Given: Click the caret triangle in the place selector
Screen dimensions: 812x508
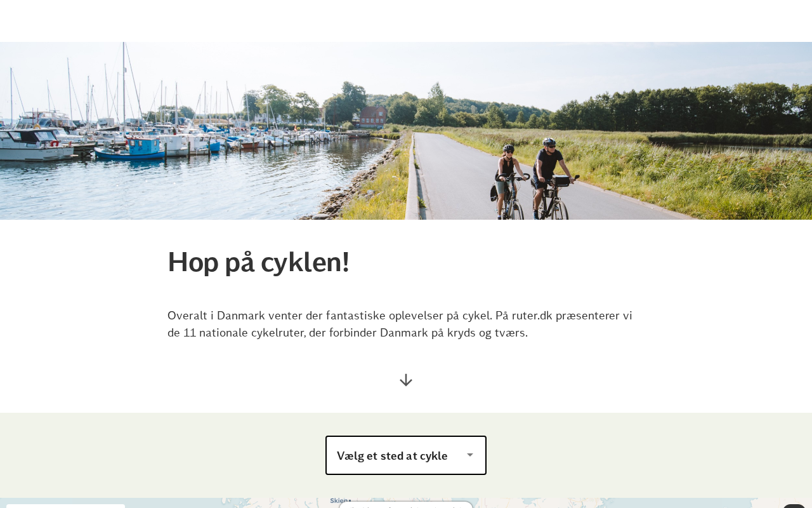Looking at the screenshot, I should pos(470,455).
